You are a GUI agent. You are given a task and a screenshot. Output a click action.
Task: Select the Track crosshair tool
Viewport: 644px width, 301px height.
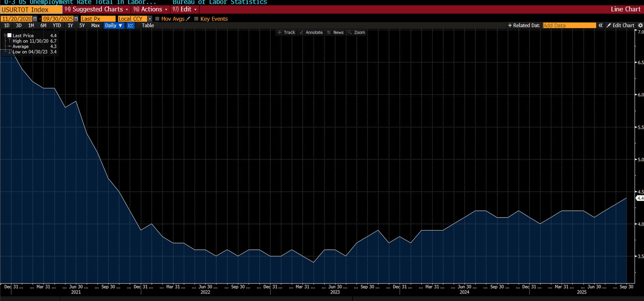(286, 32)
